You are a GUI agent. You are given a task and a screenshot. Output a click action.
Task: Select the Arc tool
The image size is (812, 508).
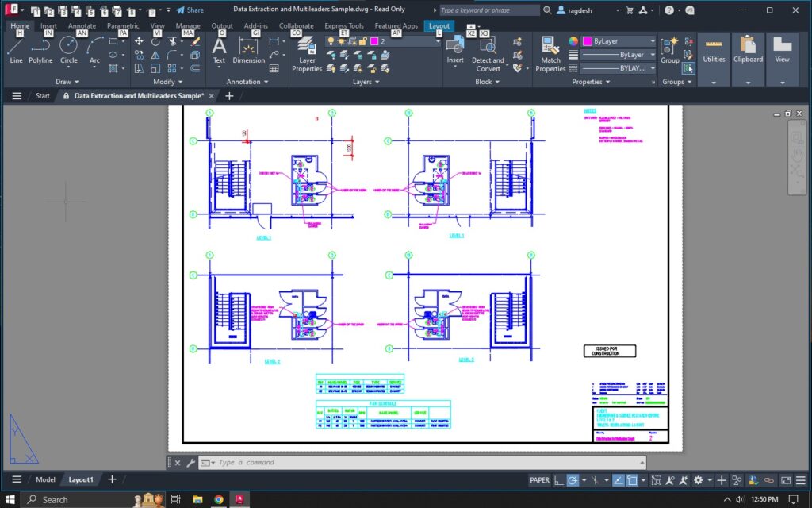[94, 52]
